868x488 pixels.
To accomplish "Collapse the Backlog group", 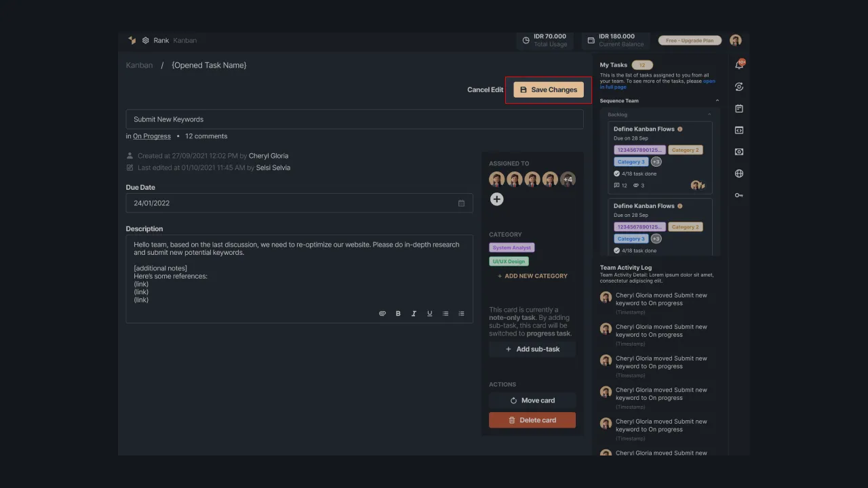I will 709,115.
